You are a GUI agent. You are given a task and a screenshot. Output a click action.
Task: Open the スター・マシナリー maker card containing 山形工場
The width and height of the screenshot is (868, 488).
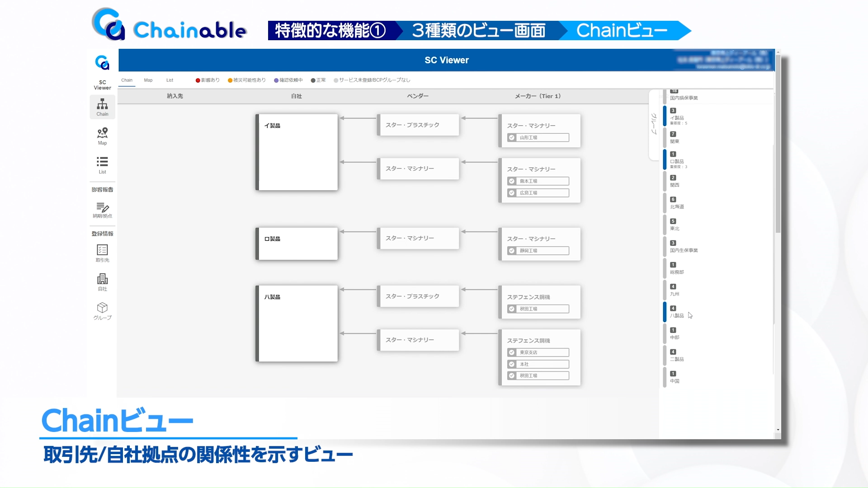coord(540,131)
